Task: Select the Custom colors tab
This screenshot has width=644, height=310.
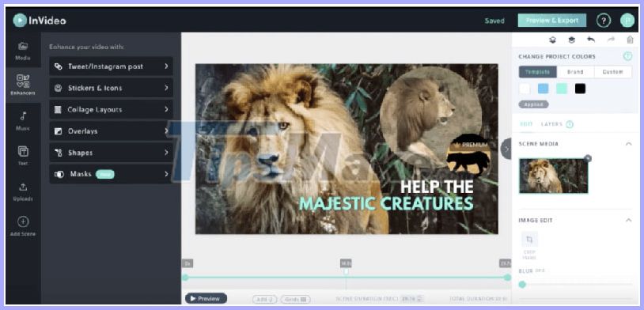Action: [613, 72]
